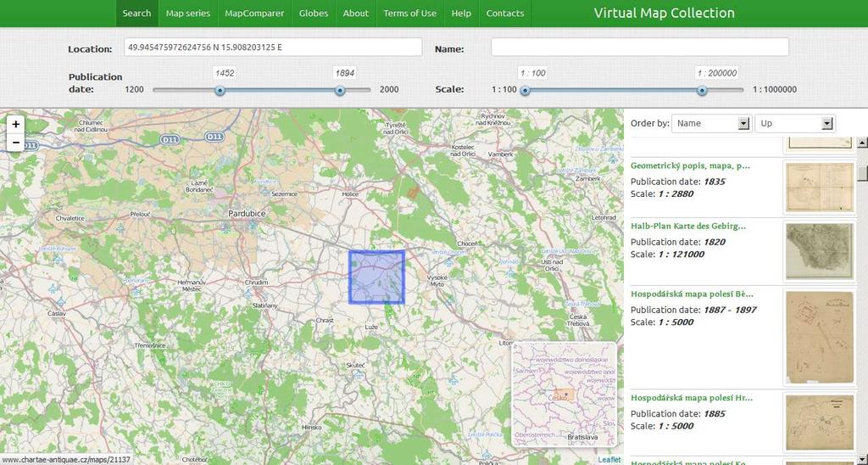Click the Skuteč town label
Viewport: 868px width, 465px height.
[355, 365]
